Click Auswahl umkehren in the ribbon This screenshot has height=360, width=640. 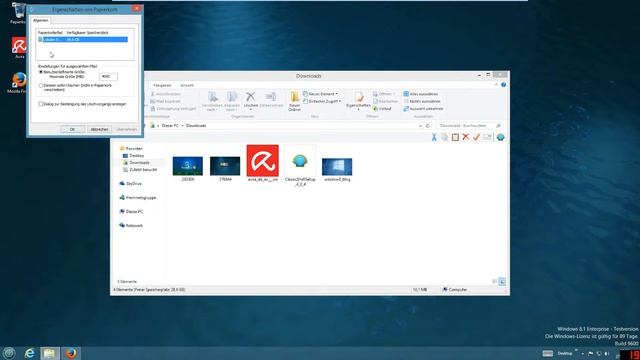click(423, 109)
